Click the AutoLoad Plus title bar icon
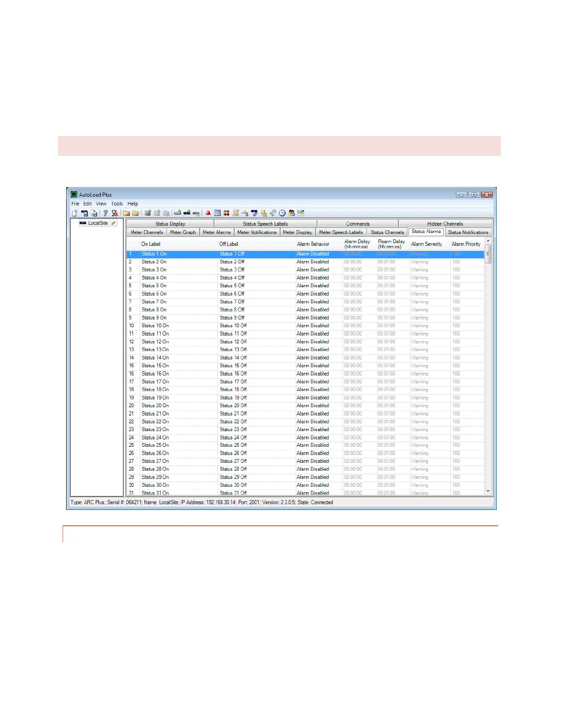The height and width of the screenshot is (728, 563). click(74, 195)
